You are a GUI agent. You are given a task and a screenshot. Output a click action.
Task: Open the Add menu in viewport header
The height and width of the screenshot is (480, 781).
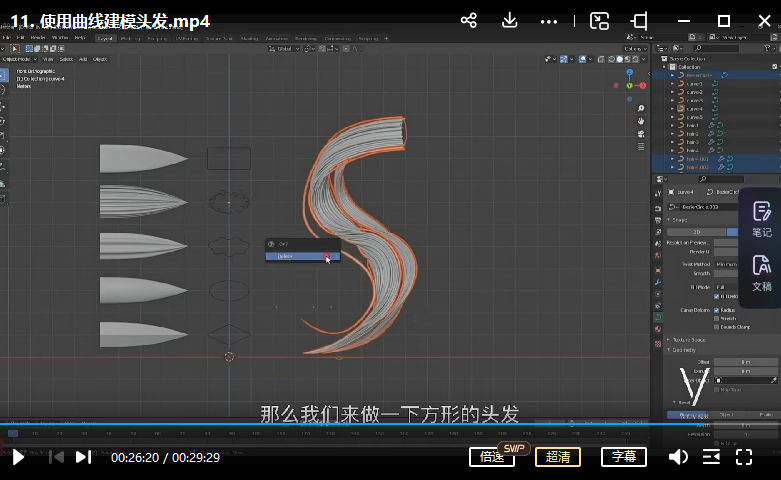coord(84,59)
